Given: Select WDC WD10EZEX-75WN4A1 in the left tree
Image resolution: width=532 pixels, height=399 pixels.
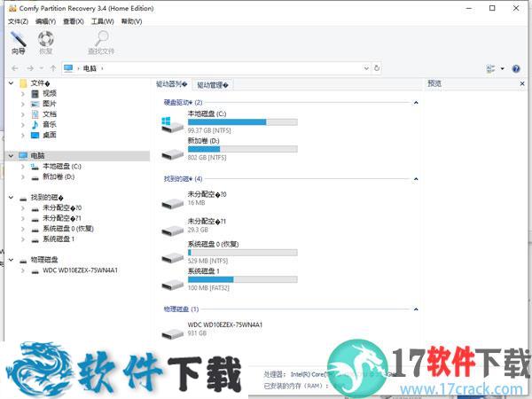Looking at the screenshot, I should pyautogui.click(x=80, y=270).
